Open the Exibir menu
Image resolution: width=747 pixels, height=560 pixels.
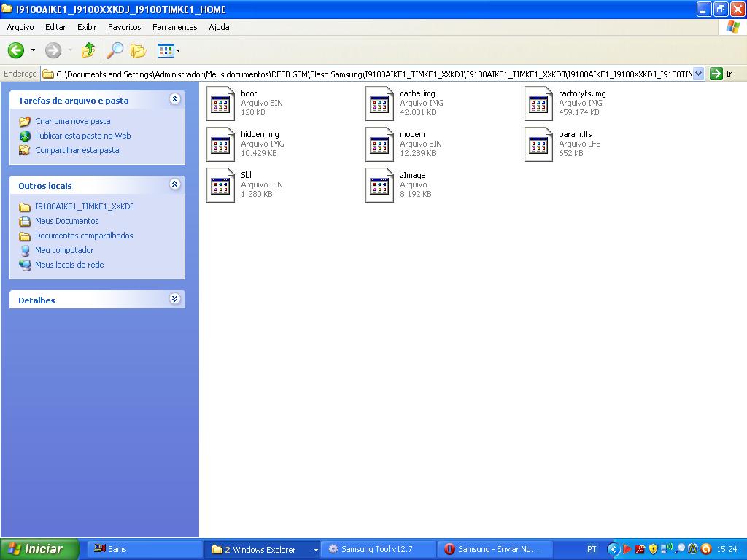click(x=87, y=27)
